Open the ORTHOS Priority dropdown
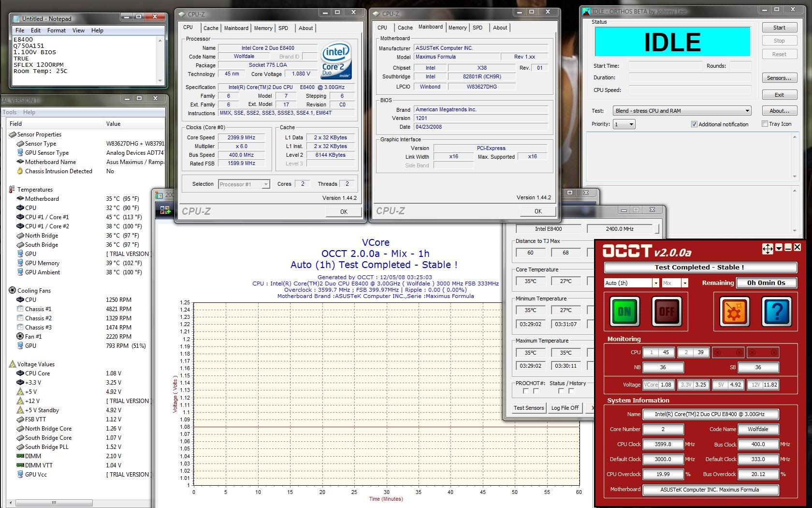The height and width of the screenshot is (508, 812). point(631,124)
